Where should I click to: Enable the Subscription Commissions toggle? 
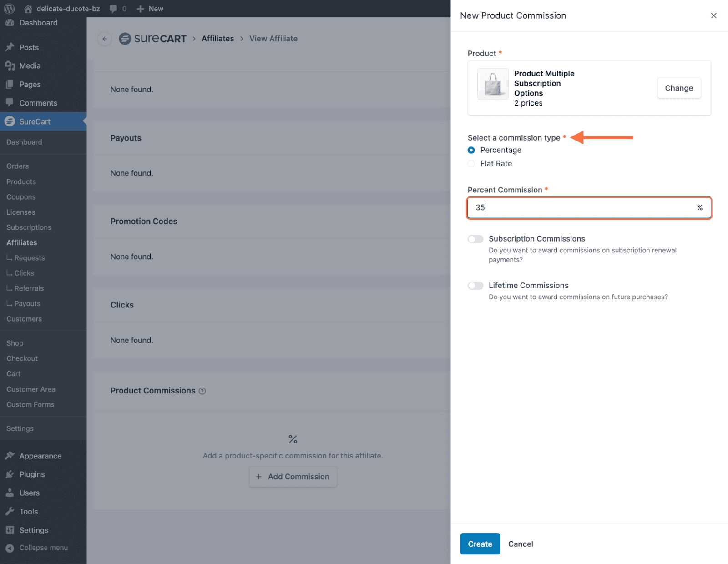point(475,239)
